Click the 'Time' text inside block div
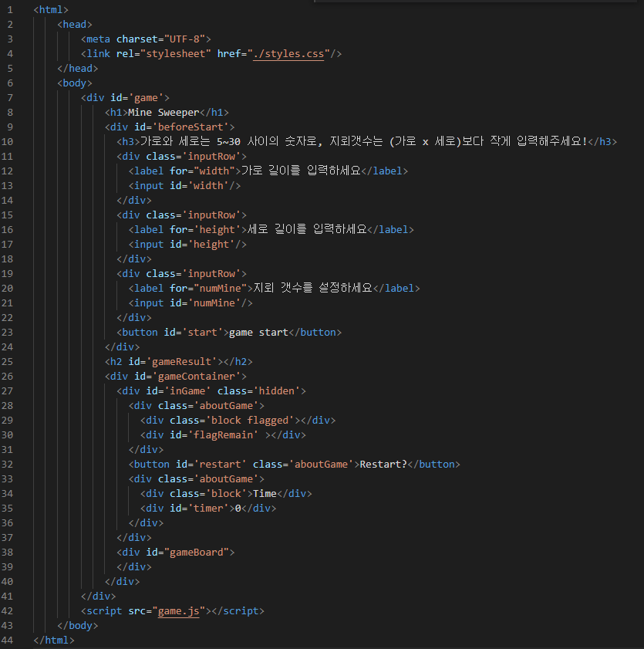 click(265, 494)
